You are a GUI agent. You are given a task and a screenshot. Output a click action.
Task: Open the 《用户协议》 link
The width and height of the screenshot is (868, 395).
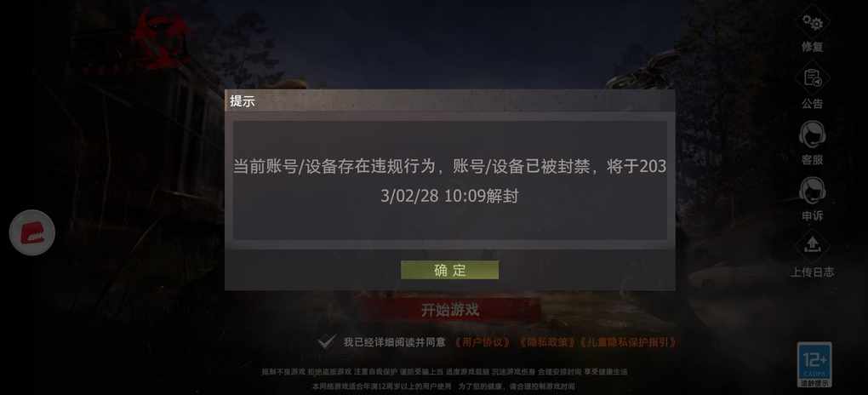(482, 342)
